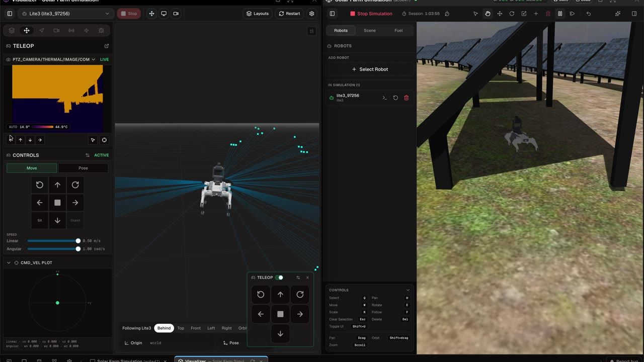The image size is (644, 362).
Task: Move robot forward in CONTROLS panel
Action: (57, 185)
